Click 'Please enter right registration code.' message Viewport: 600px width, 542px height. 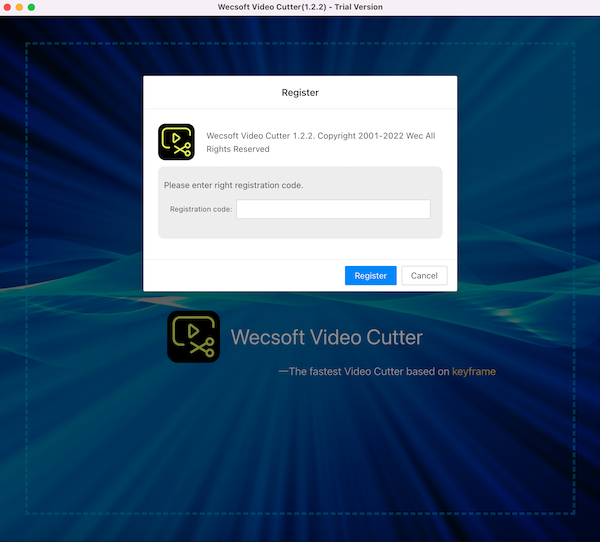pyautogui.click(x=233, y=185)
